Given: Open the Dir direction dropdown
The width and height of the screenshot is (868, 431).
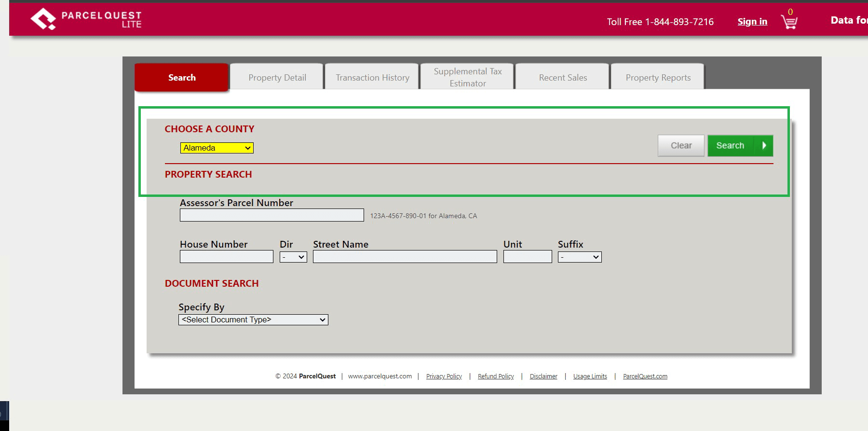Looking at the screenshot, I should pyautogui.click(x=293, y=257).
